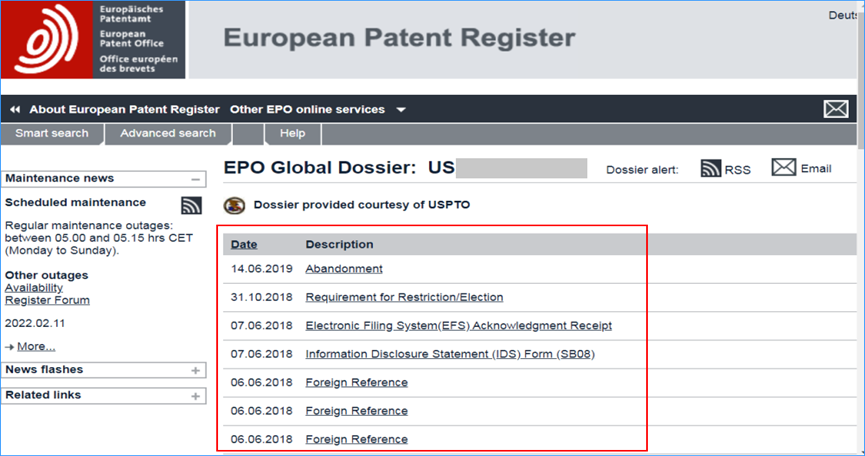Switch to the Advanced search tab
The image size is (865, 456).
pyautogui.click(x=168, y=133)
